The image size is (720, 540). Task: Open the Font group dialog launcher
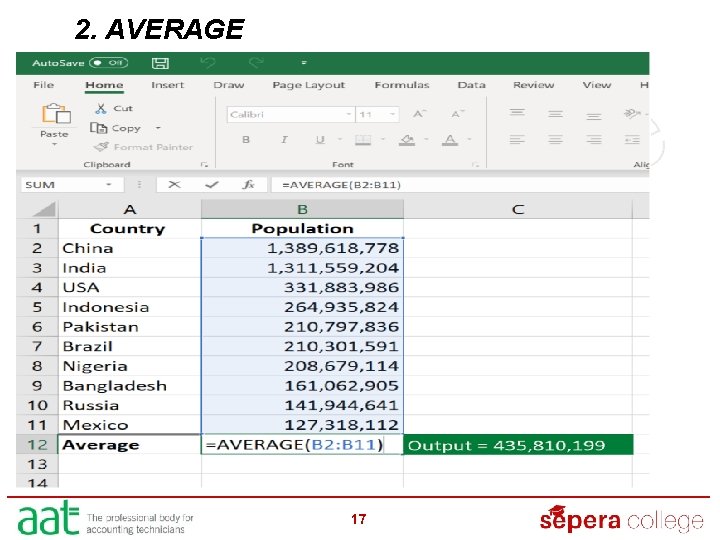click(476, 164)
